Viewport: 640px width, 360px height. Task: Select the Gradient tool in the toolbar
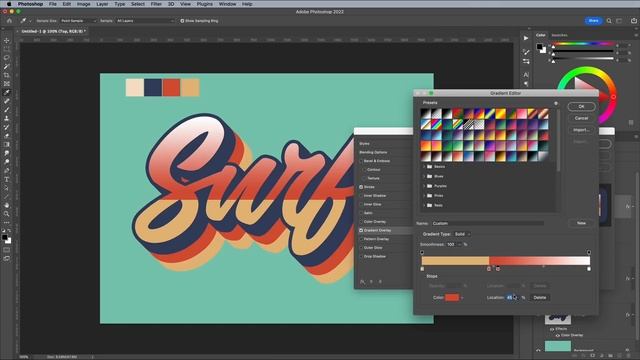click(x=7, y=144)
